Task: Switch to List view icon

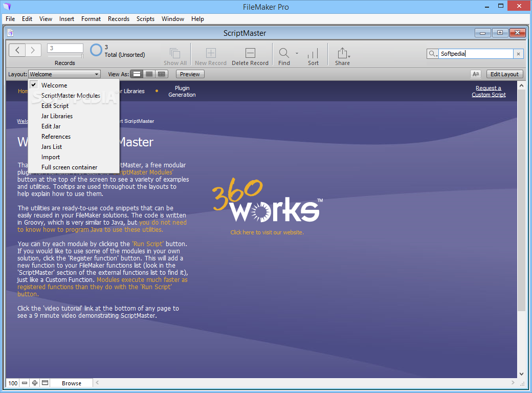Action: pos(149,74)
